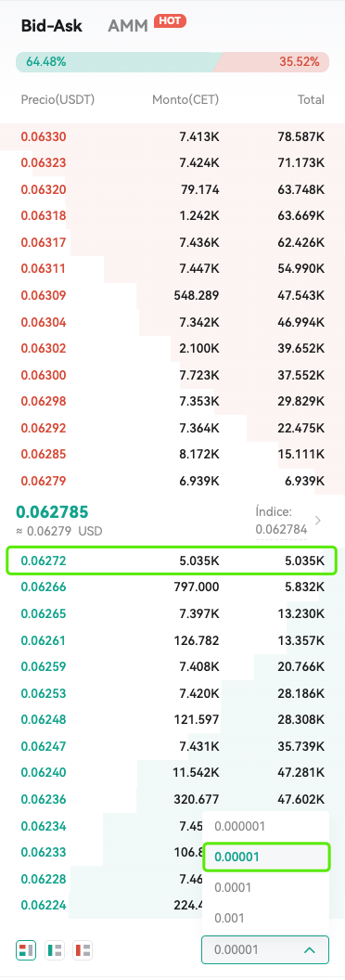The width and height of the screenshot is (345, 980).
Task: Click the HOT badge next to AMM
Action: (x=170, y=21)
